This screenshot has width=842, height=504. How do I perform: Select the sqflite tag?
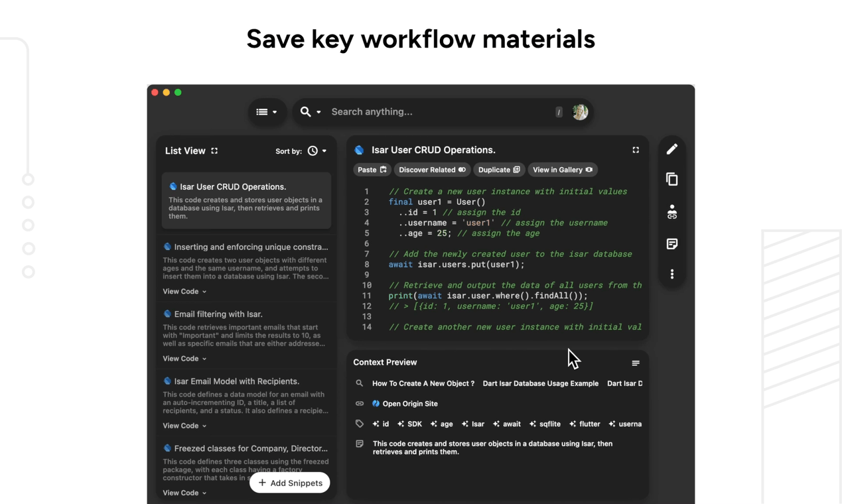click(545, 424)
